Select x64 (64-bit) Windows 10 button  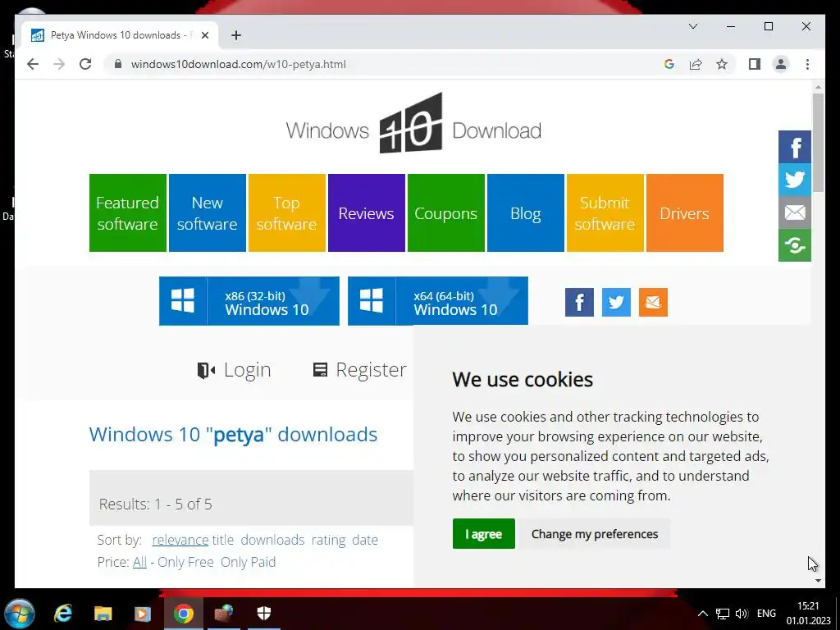pyautogui.click(x=438, y=301)
